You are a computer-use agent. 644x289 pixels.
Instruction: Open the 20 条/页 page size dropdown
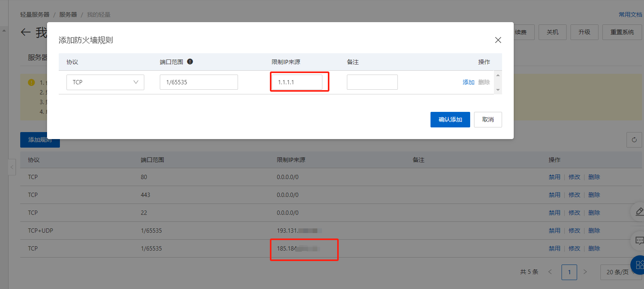coord(620,272)
